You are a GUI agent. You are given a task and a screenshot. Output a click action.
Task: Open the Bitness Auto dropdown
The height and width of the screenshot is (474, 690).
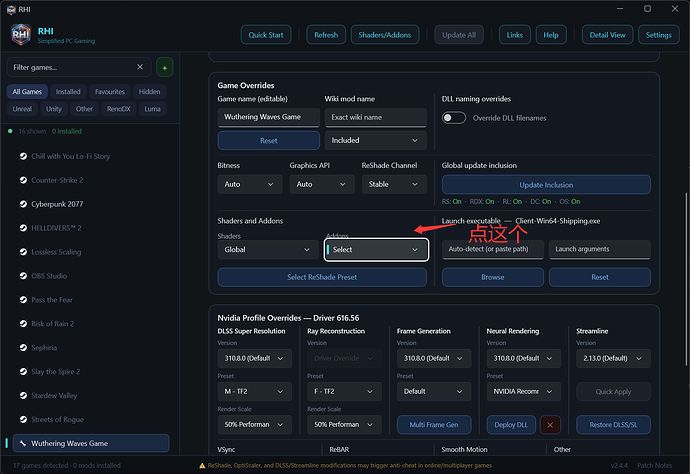tap(250, 184)
